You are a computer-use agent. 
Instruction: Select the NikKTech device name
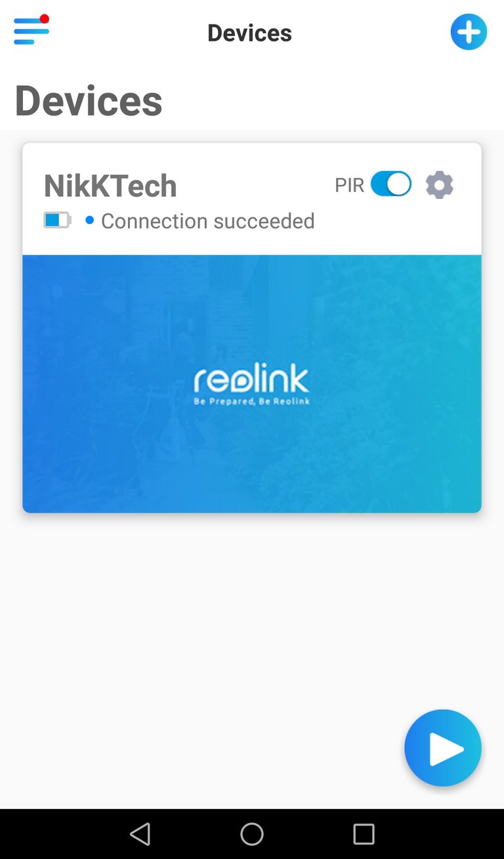(x=110, y=186)
